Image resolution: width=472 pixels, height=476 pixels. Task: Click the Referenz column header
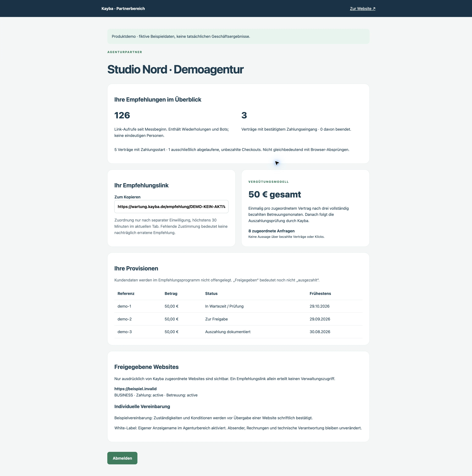[126, 293]
